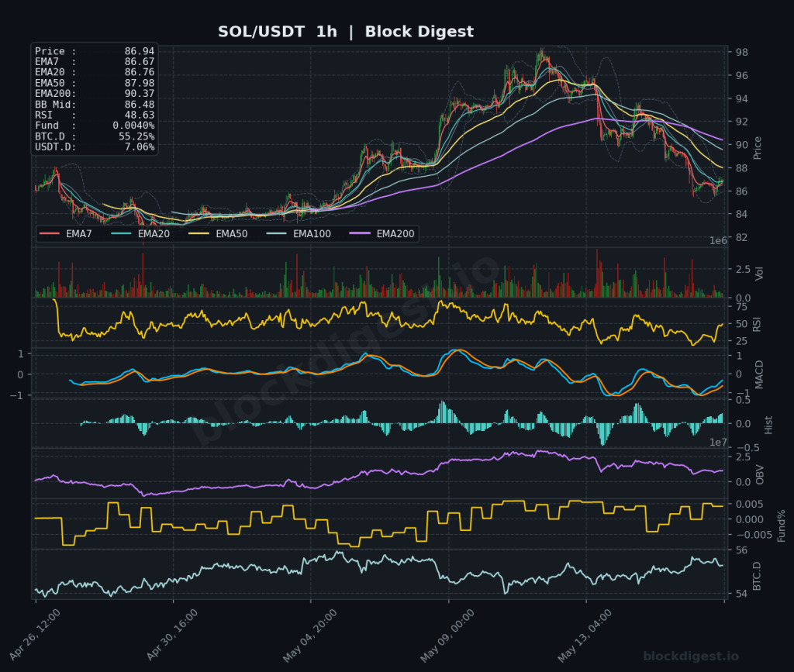Click the "EMA200" label in the legend

(395, 234)
